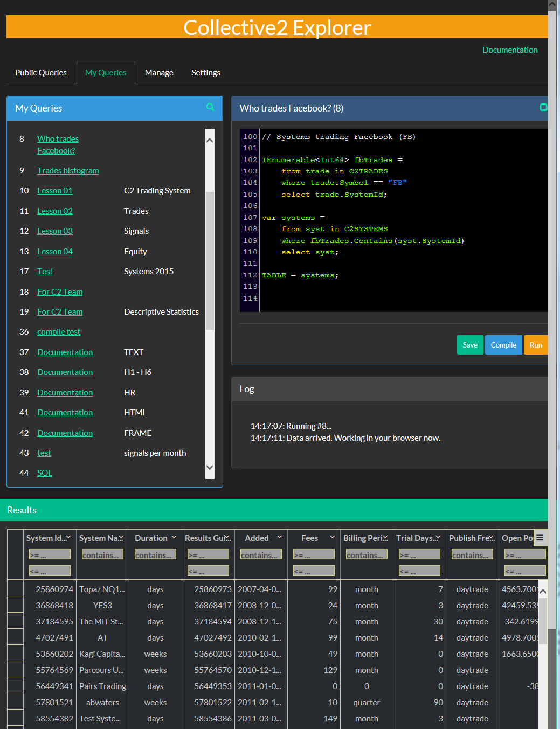Select the Kagi Capita... system name cell
Image resolution: width=560 pixels, height=729 pixels.
coord(102,654)
